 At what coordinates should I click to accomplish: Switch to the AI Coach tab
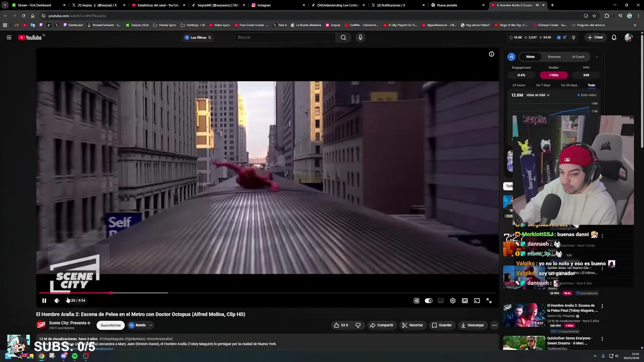[x=578, y=57]
